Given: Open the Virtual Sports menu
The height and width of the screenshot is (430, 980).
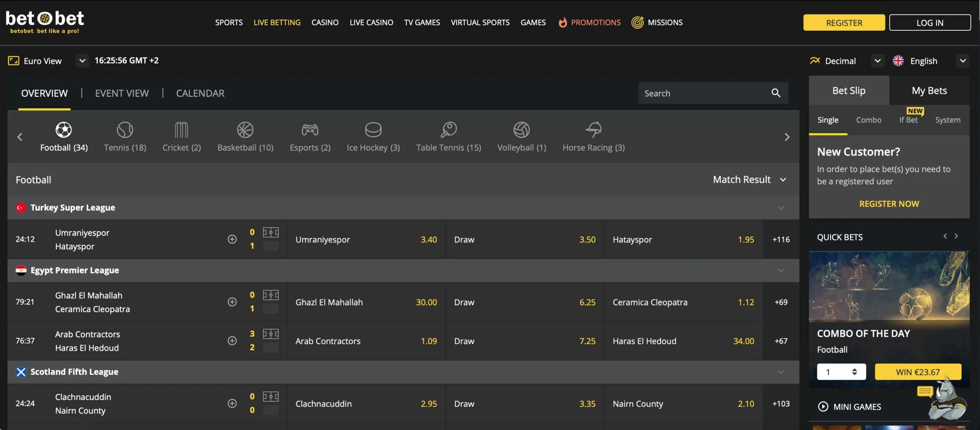Looking at the screenshot, I should (480, 22).
